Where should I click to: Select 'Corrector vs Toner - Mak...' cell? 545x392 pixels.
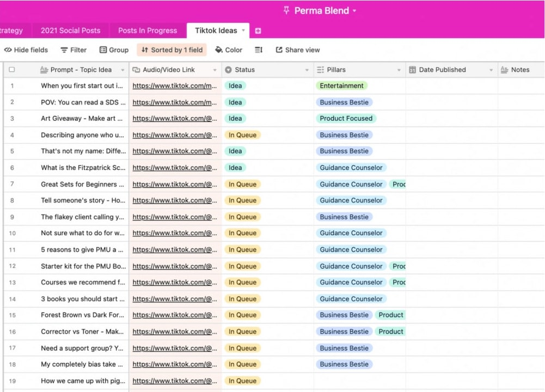[82, 332]
